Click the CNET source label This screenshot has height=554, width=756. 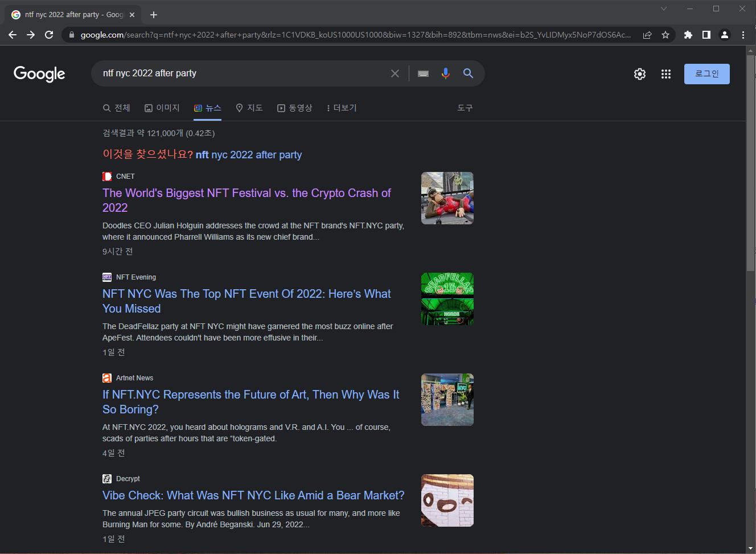point(125,177)
